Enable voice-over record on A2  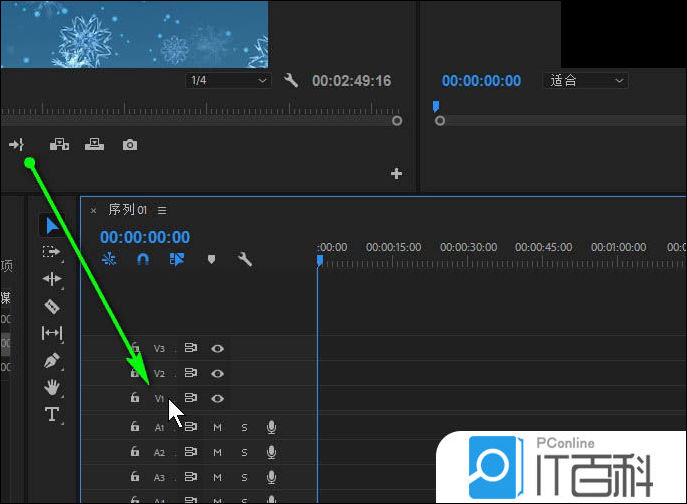[271, 452]
